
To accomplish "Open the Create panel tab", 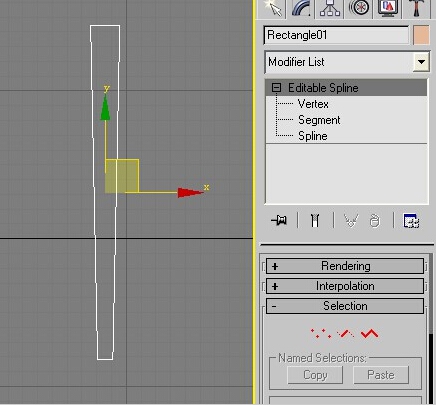I will pos(272,9).
